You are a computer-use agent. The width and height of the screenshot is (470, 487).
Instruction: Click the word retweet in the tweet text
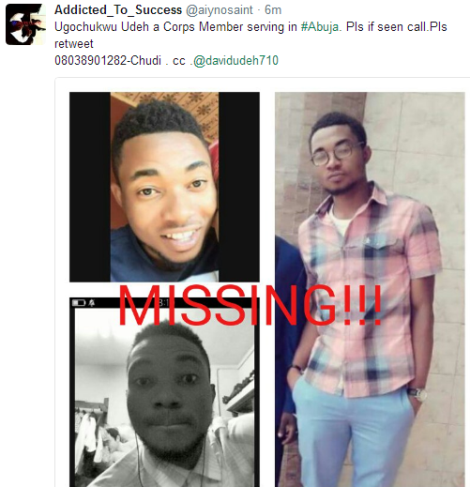[74, 44]
